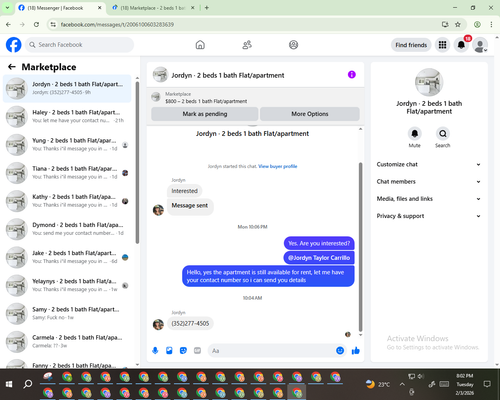
Task: Close the Marketplace browser tab
Action: pyautogui.click(x=193, y=8)
